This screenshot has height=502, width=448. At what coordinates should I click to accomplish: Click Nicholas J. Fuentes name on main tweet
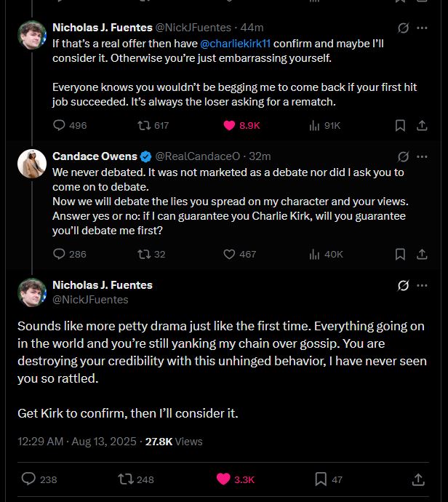(103, 284)
